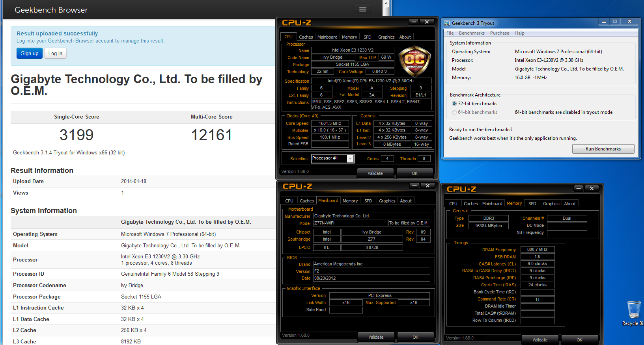Click Result uploaded successfully heading
Screen dimensions: 644x345
tap(57, 33)
